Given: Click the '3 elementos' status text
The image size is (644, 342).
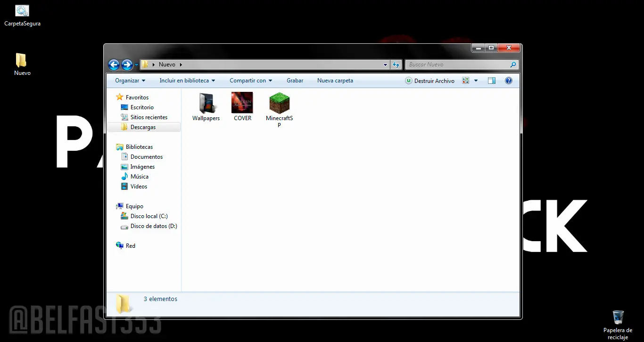Looking at the screenshot, I should (x=160, y=299).
